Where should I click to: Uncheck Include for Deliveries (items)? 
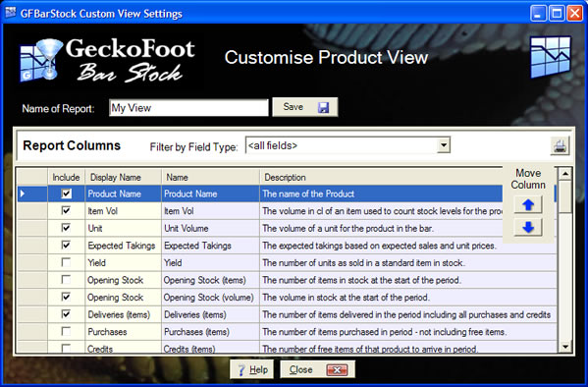coord(66,314)
